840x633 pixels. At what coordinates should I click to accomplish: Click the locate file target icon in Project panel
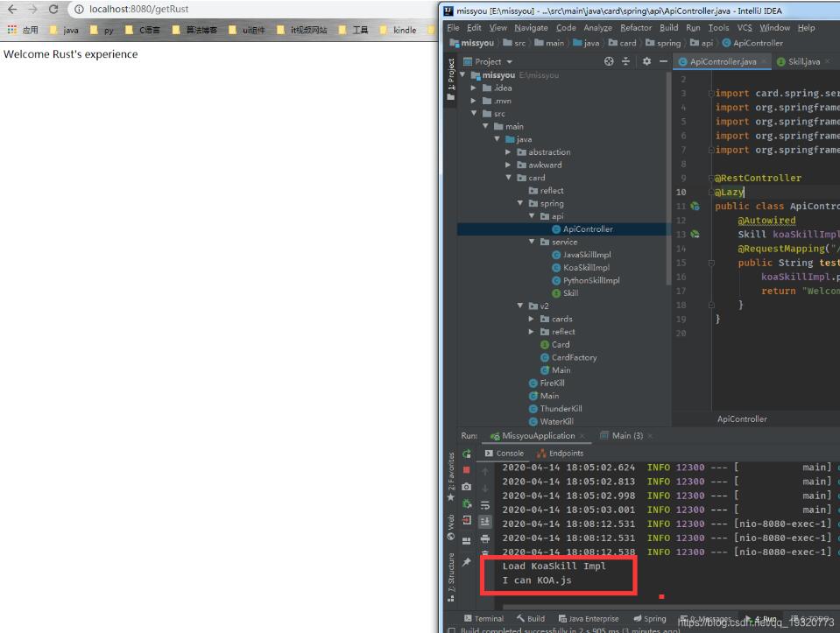(610, 61)
